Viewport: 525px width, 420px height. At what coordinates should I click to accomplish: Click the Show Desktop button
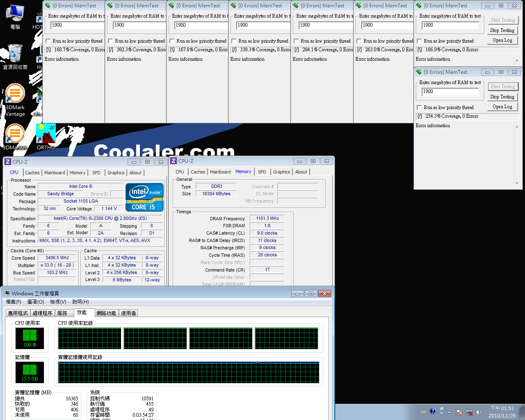coord(522,412)
